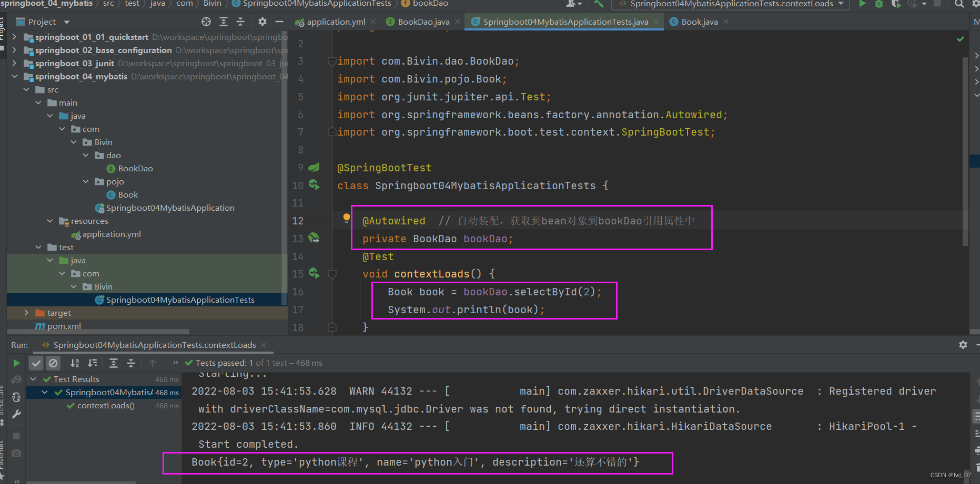Open the Run panel settings gear
Viewport: 980px width, 484px height.
[x=963, y=345]
